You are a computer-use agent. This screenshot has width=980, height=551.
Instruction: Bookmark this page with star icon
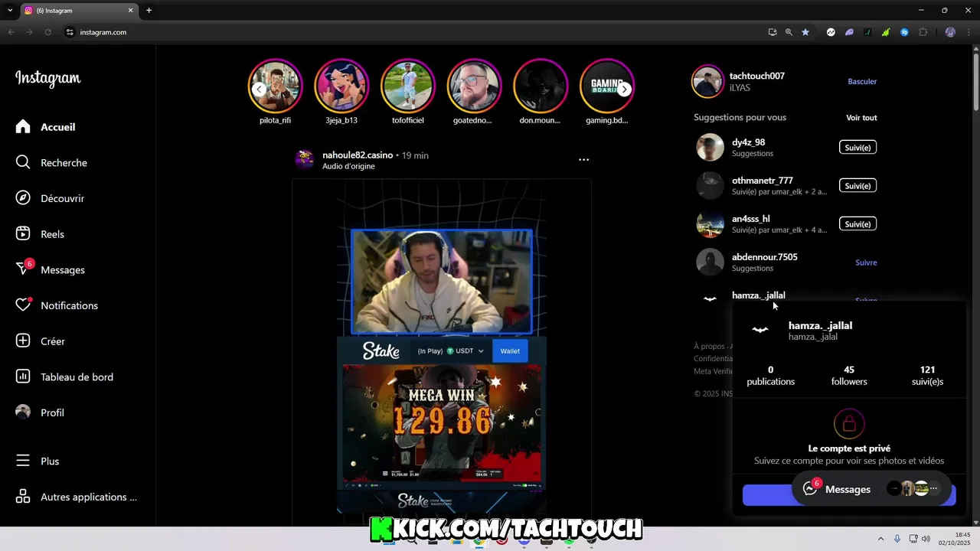[805, 32]
